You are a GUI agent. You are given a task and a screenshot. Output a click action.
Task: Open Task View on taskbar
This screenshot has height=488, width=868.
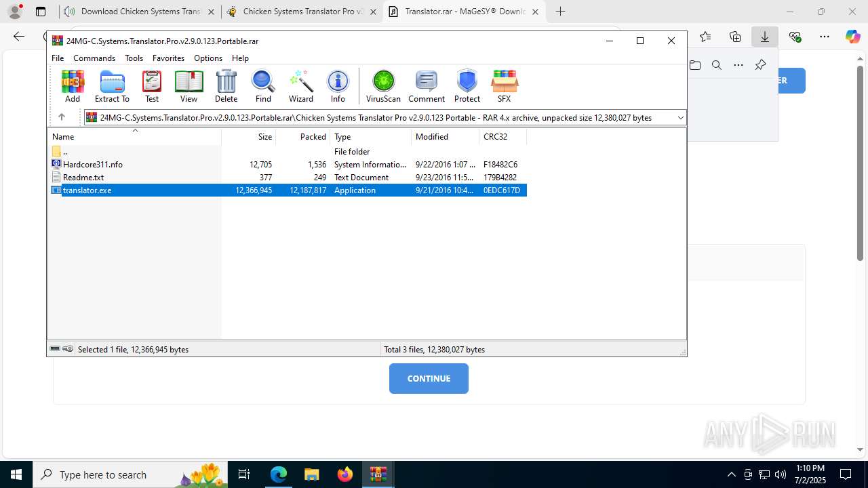pos(245,474)
